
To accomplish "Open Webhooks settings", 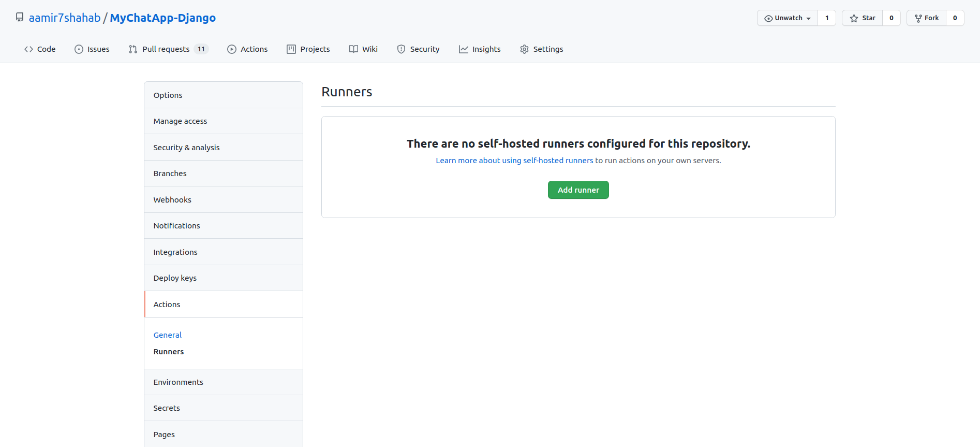I will (x=224, y=200).
